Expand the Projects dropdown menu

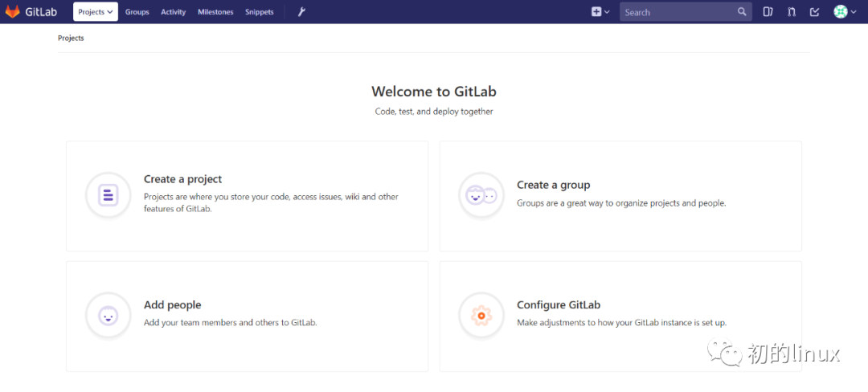pyautogui.click(x=96, y=11)
